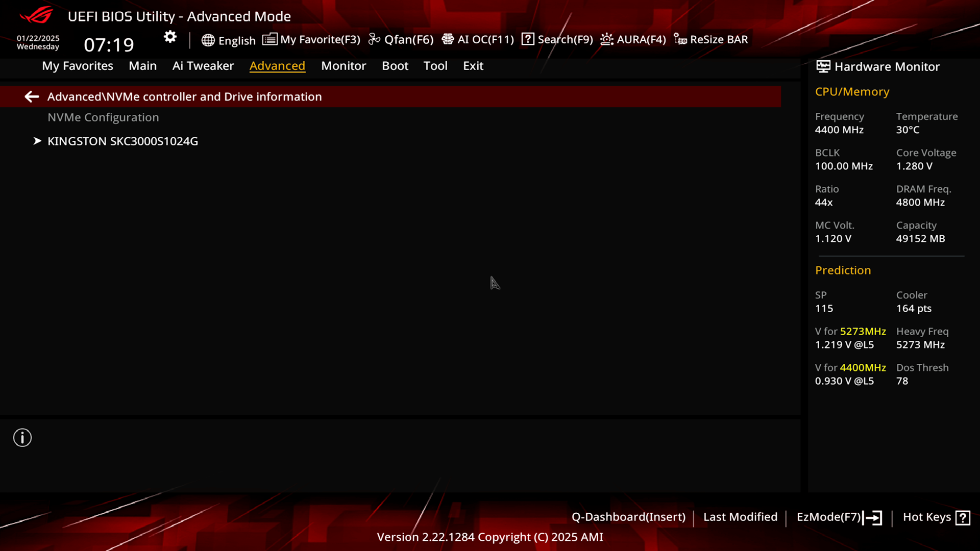Expand KINGSTON SKC3000S1024G drive info

pyautogui.click(x=123, y=141)
